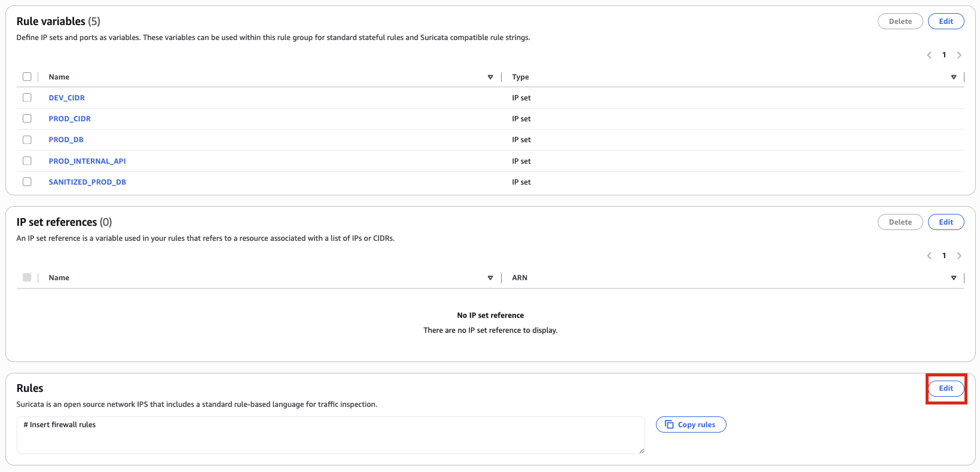Go to next page in IP set references
980x472 pixels.
(959, 256)
